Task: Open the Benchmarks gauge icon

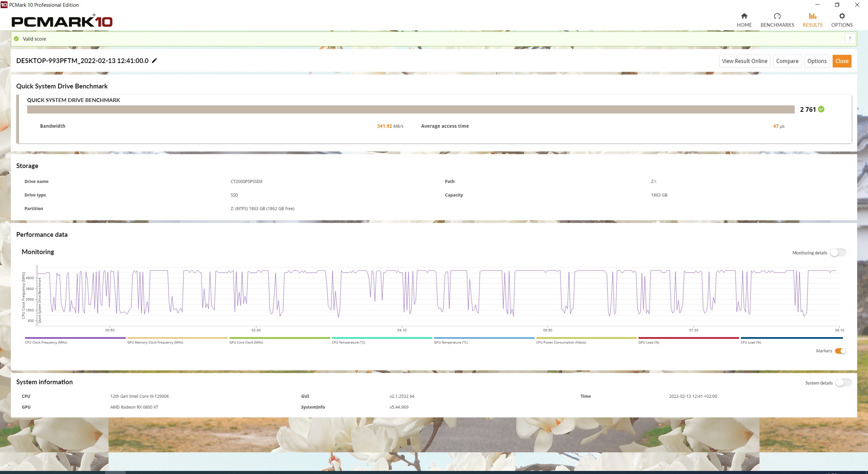Action: pos(777,16)
